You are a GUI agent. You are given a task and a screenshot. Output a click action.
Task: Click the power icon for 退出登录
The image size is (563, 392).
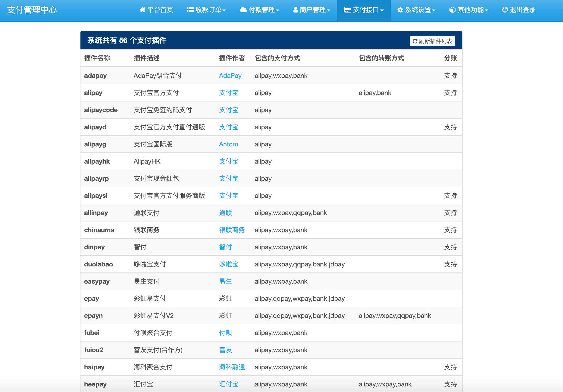point(505,10)
